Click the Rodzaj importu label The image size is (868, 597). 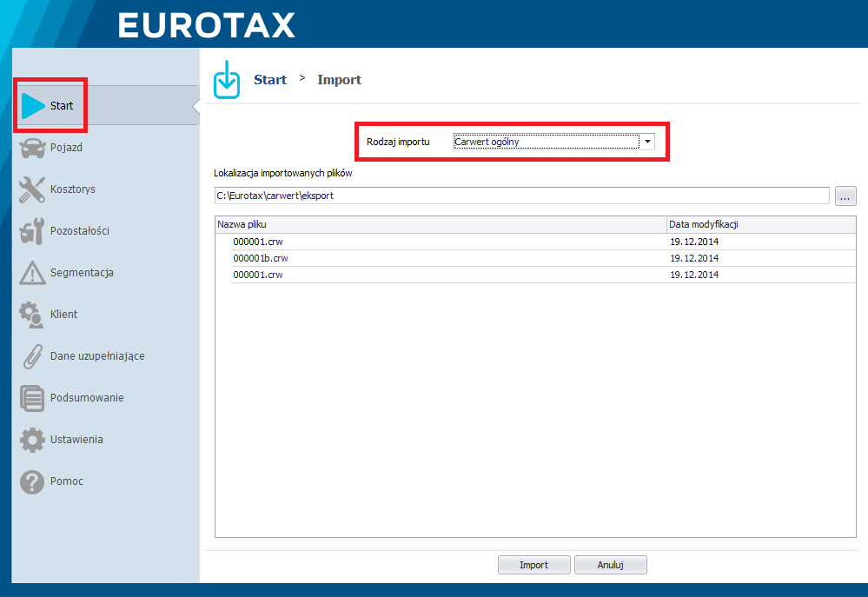[x=398, y=142]
